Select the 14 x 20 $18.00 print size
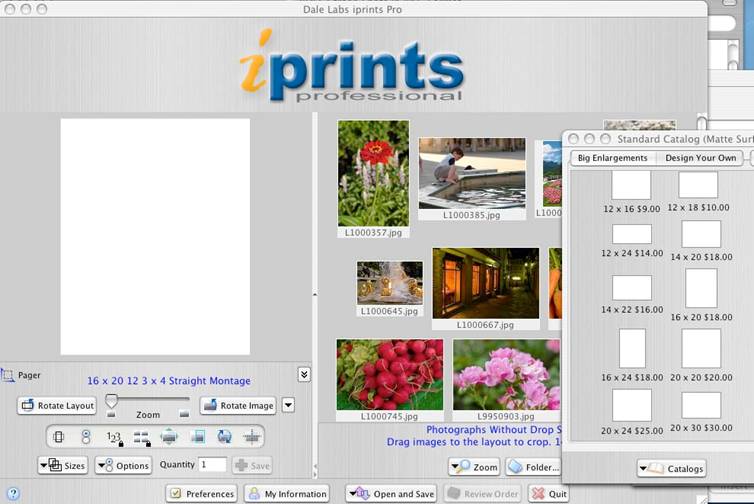This screenshot has height=504, width=754. pyautogui.click(x=701, y=241)
